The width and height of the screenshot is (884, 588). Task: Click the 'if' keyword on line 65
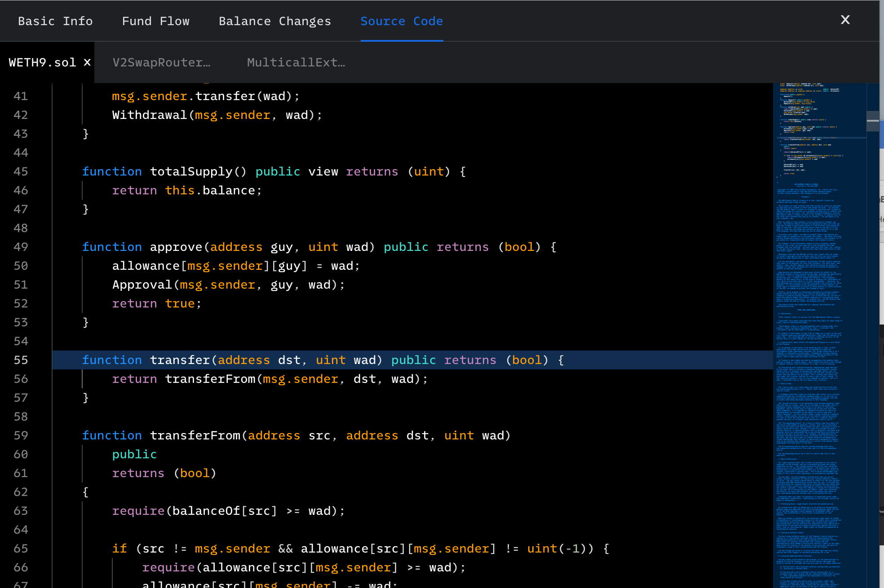[119, 549]
